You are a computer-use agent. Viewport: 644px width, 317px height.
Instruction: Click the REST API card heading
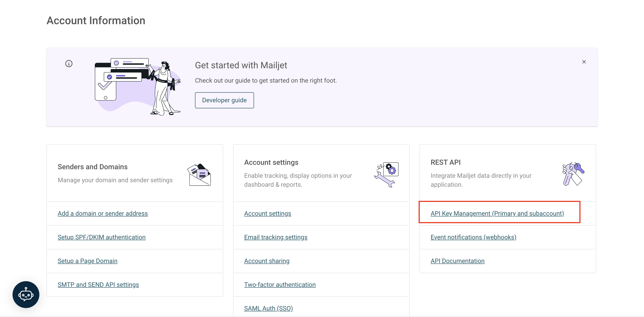445,162
